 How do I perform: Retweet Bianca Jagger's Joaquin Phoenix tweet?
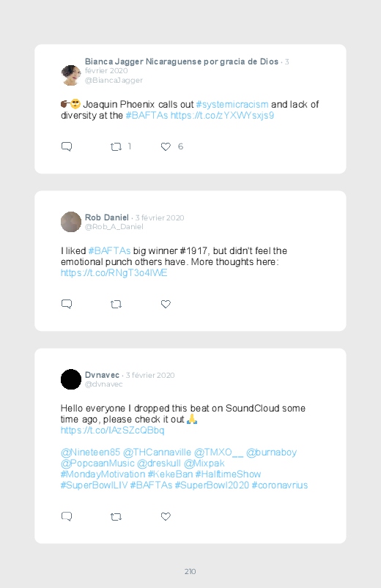pyautogui.click(x=116, y=146)
